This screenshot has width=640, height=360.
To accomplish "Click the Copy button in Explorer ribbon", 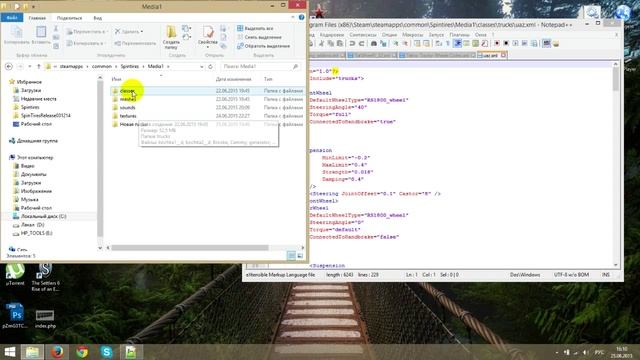I will [x=17, y=35].
